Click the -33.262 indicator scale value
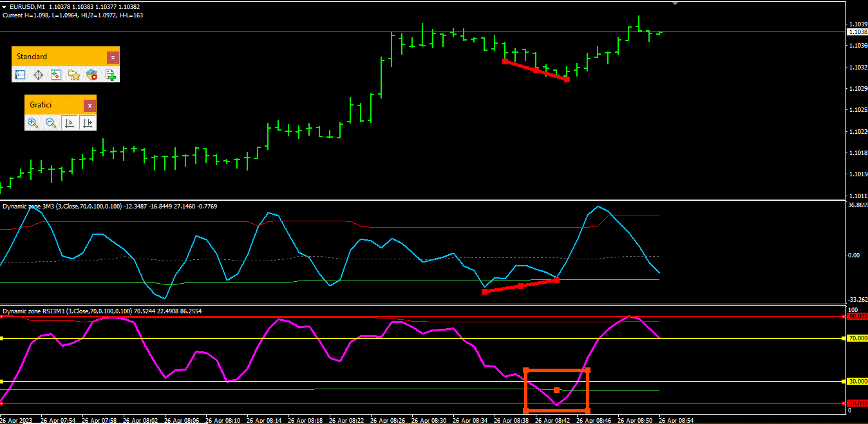Viewport: 868px width, 424px height. pyautogui.click(x=858, y=300)
